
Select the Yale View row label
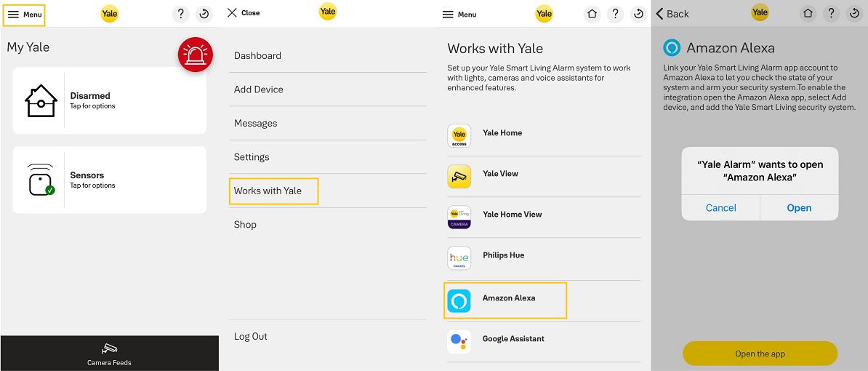click(x=500, y=173)
